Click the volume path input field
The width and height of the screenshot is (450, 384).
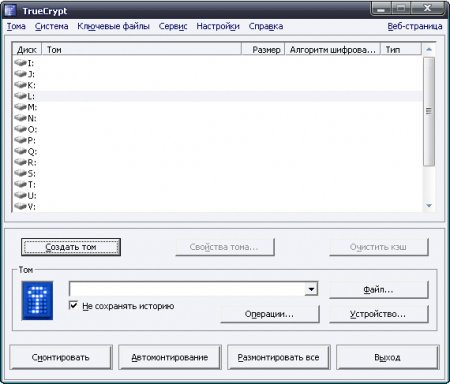pos(187,289)
